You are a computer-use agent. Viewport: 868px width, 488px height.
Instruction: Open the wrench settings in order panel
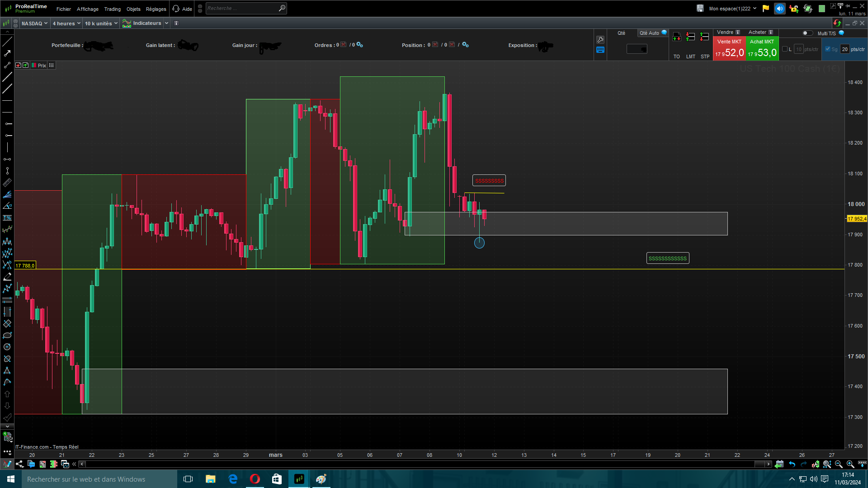[x=600, y=40]
